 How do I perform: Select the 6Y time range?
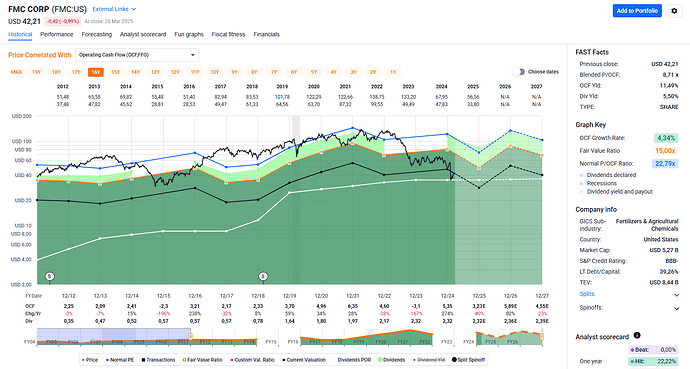(294, 72)
